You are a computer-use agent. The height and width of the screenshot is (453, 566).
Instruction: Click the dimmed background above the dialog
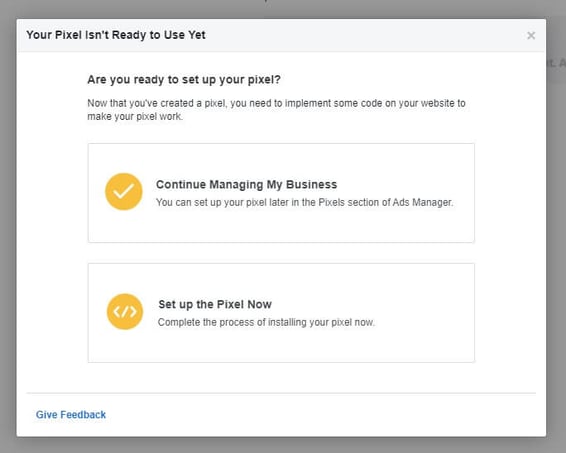283,9
